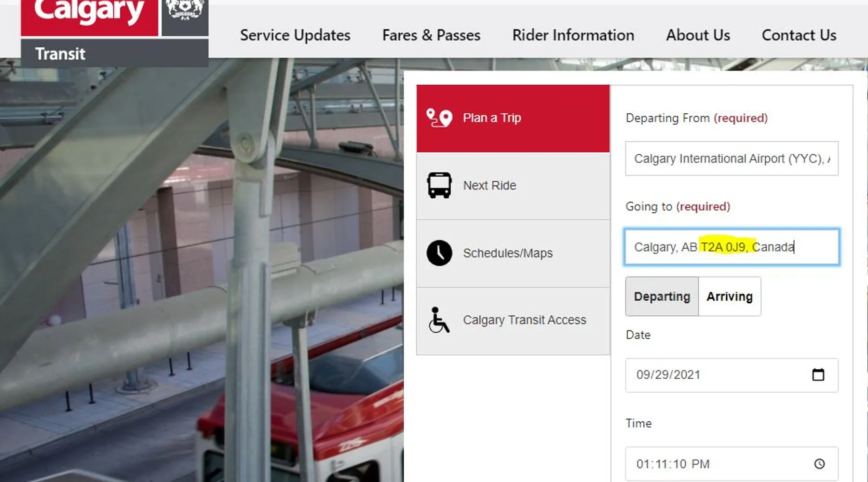Image resolution: width=868 pixels, height=482 pixels.
Task: Open the Service Updates menu
Action: (295, 35)
